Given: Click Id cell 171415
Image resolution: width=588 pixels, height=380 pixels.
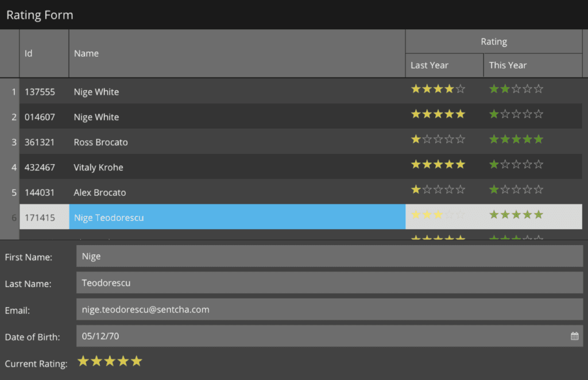Looking at the screenshot, I should [x=44, y=217].
